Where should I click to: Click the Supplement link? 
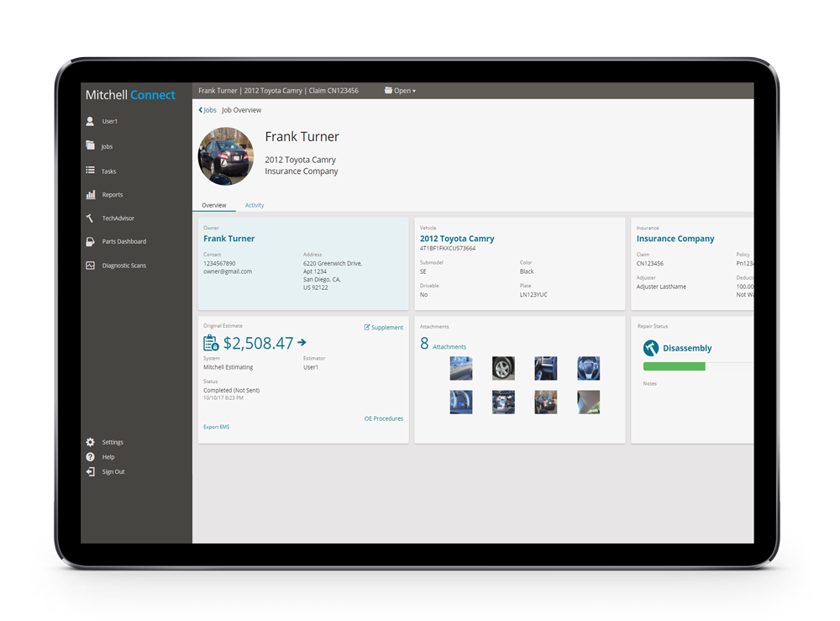386,328
